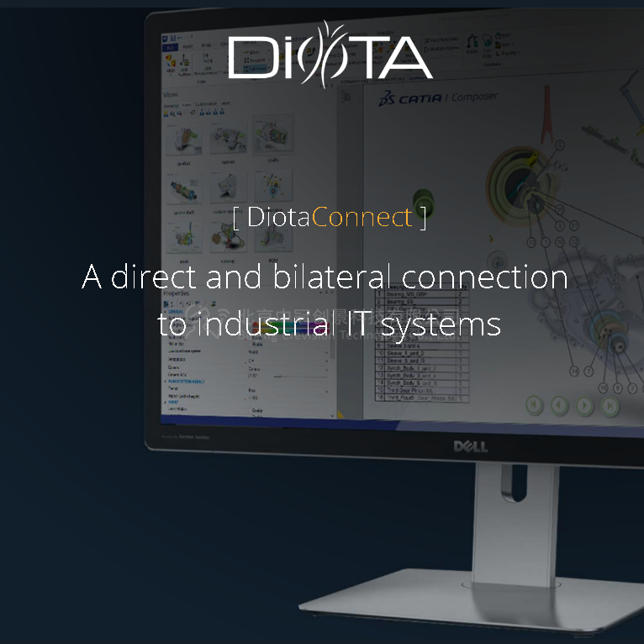This screenshot has height=644, width=644.
Task: Select BOM row 'Synch_Body_1_and_2'
Action: coord(422,368)
